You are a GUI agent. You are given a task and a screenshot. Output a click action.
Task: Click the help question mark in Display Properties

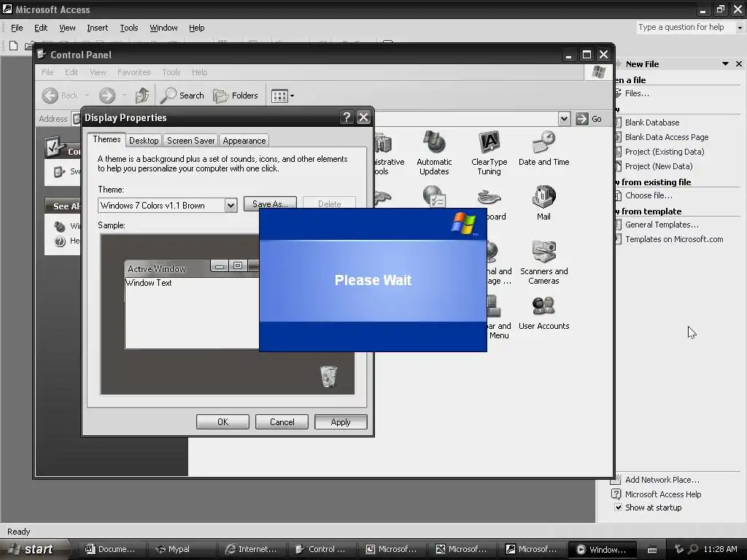tap(347, 117)
